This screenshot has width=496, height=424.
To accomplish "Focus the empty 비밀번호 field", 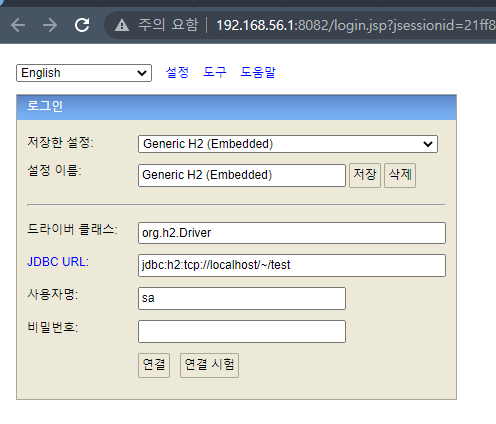I will (242, 331).
